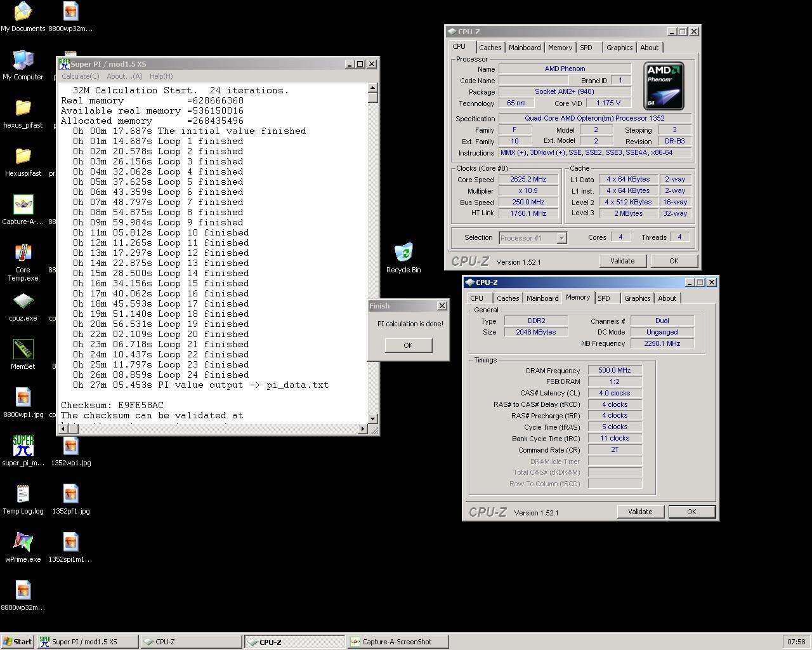Select the 1352wp1.jpg image file icon
This screenshot has height=650, width=812.
coord(71,451)
